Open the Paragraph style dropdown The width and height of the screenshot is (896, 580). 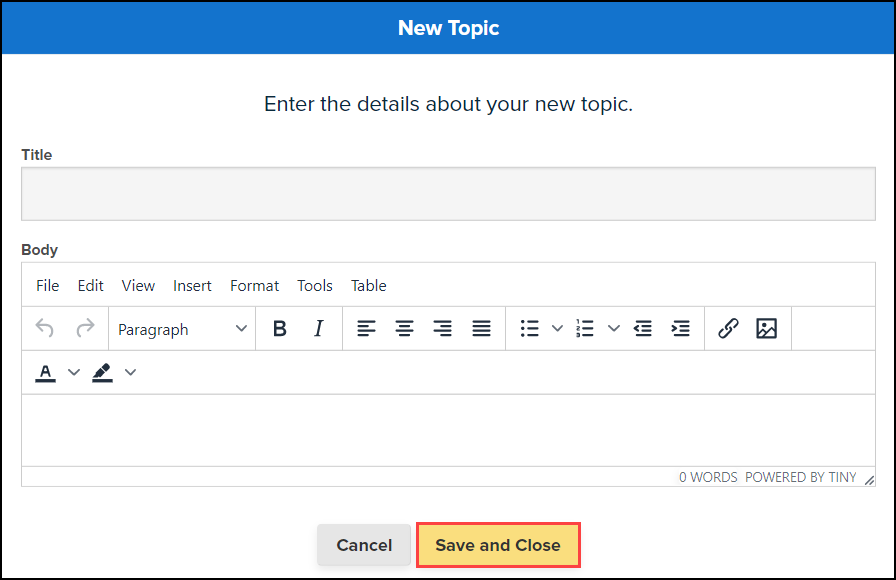click(x=183, y=329)
